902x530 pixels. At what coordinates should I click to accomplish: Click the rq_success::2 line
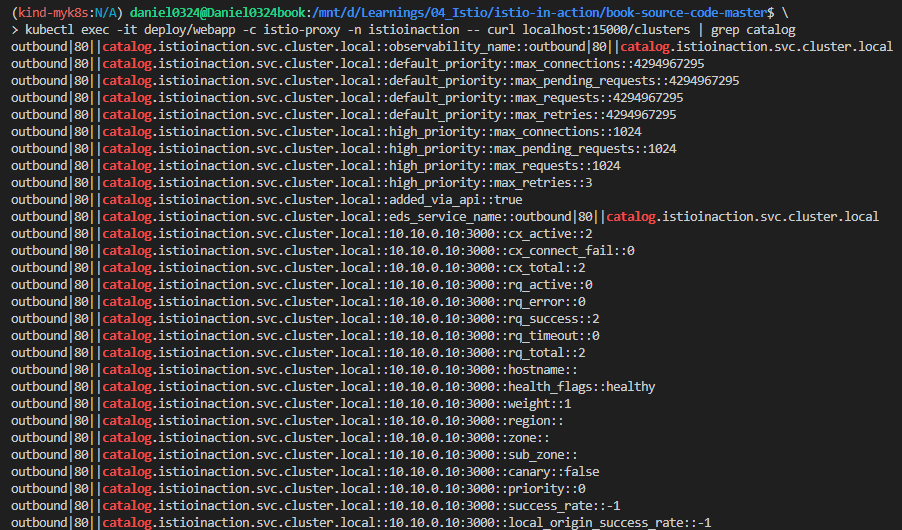point(305,318)
